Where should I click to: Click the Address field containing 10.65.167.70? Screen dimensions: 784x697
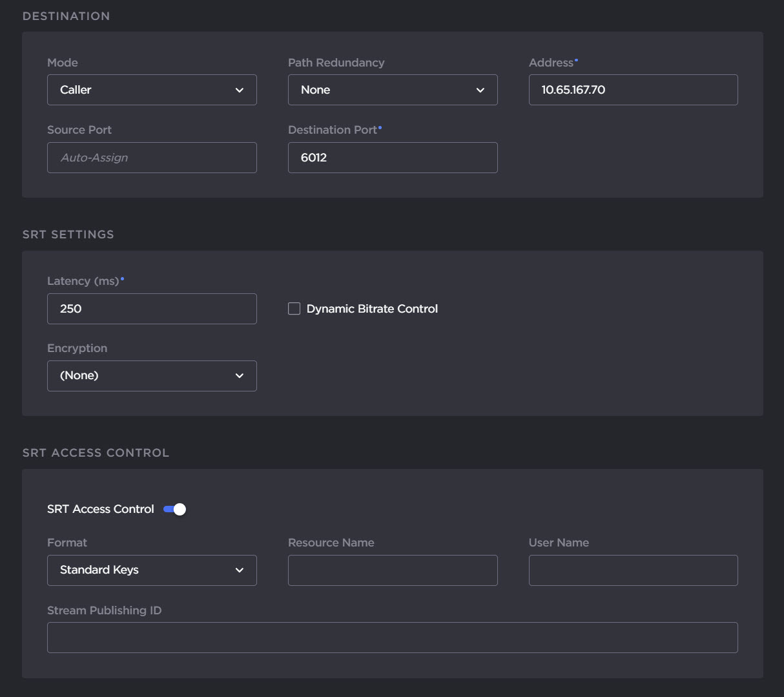point(632,90)
